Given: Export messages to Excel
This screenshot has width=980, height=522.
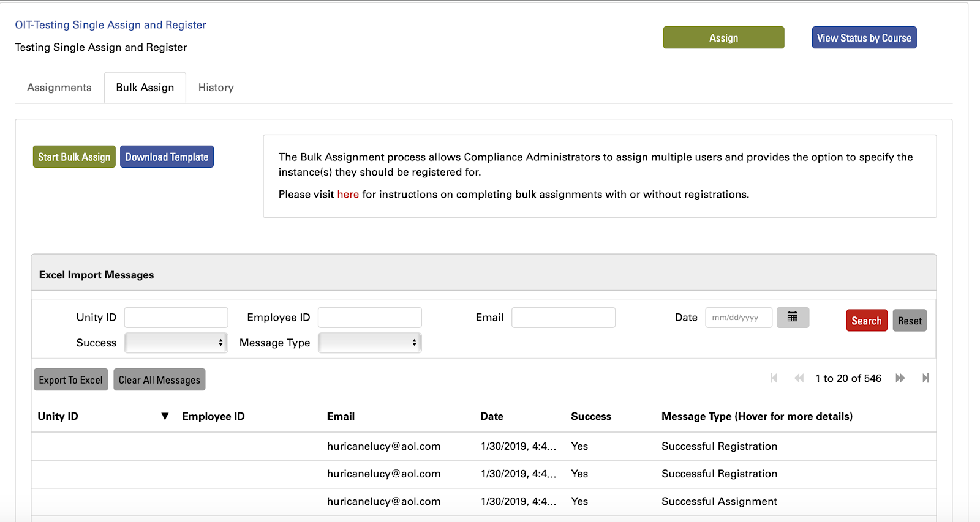Looking at the screenshot, I should pyautogui.click(x=71, y=379).
